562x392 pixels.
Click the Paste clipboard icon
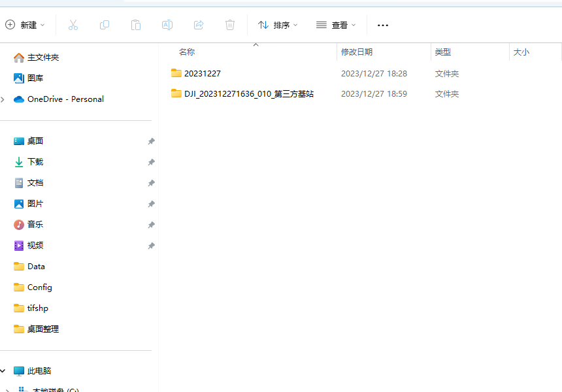click(136, 25)
